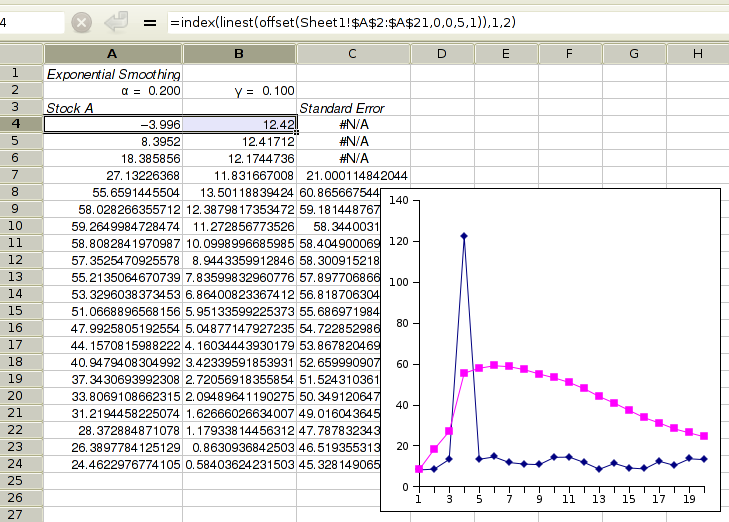Click cell containing 26.3897784125129

[113, 447]
